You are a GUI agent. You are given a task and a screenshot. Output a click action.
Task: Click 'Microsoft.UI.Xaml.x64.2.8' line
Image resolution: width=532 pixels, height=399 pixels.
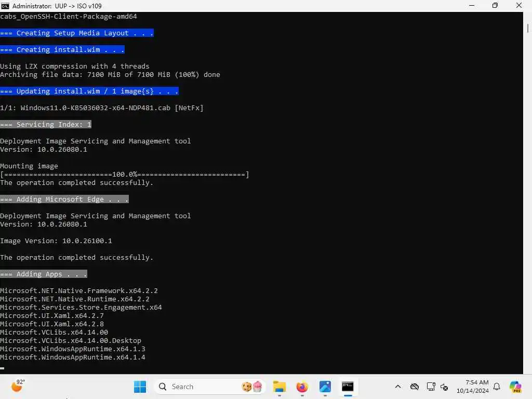tap(52, 324)
